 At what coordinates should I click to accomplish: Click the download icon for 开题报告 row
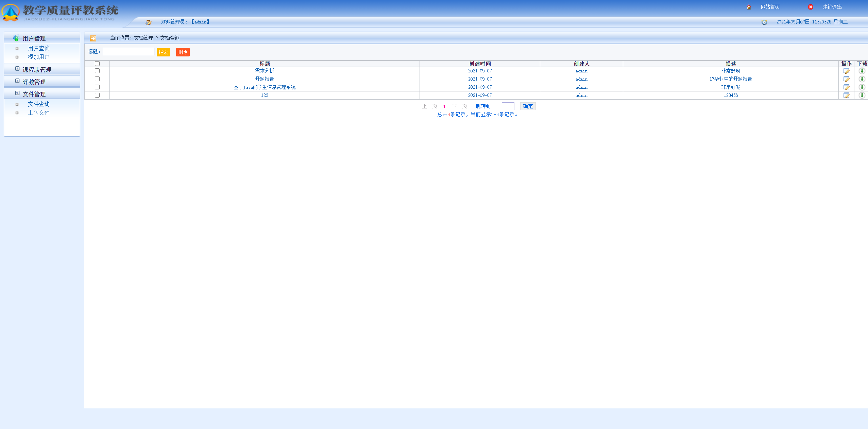pos(862,79)
